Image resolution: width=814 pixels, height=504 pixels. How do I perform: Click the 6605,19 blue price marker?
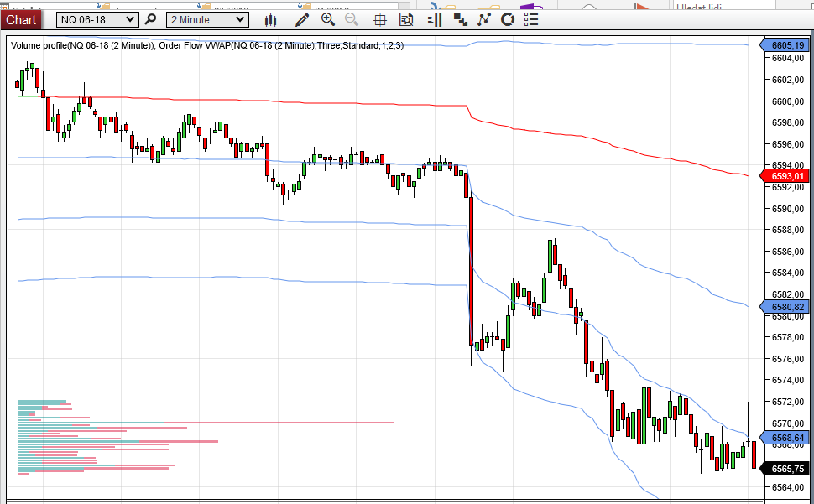(785, 45)
